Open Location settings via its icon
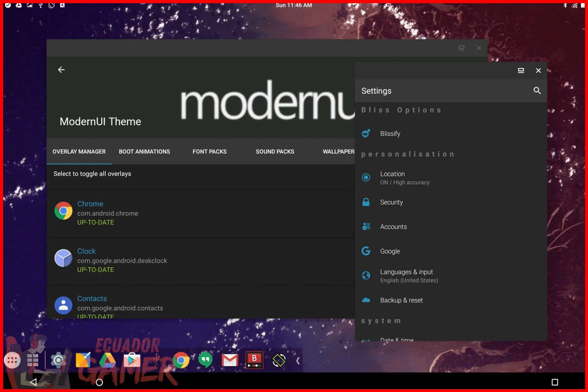 (x=366, y=177)
